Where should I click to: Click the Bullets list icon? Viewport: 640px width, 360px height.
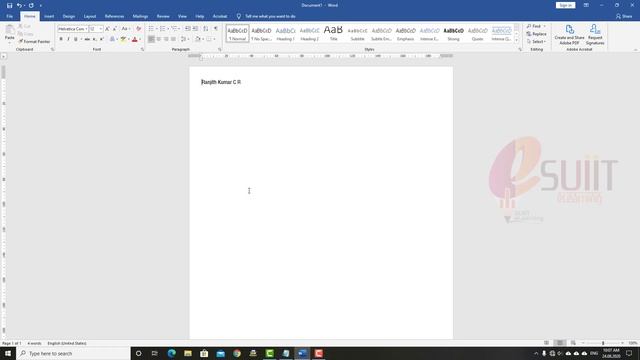pyautogui.click(x=151, y=29)
